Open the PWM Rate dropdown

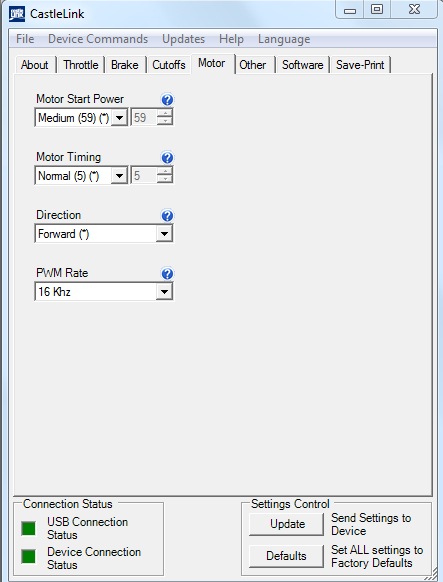pyautogui.click(x=164, y=292)
